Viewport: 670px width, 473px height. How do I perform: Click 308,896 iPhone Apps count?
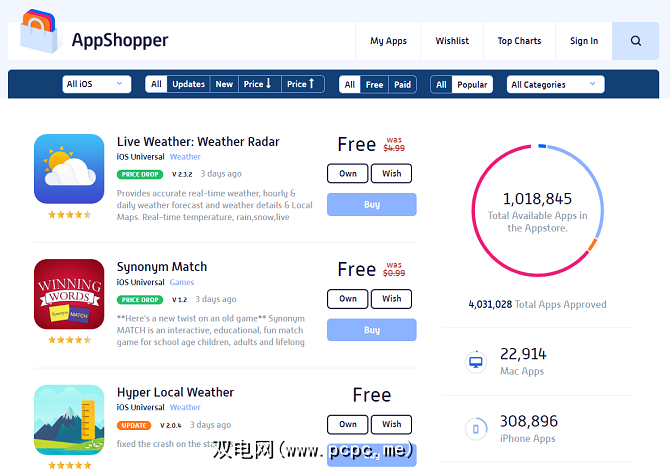coord(529,421)
